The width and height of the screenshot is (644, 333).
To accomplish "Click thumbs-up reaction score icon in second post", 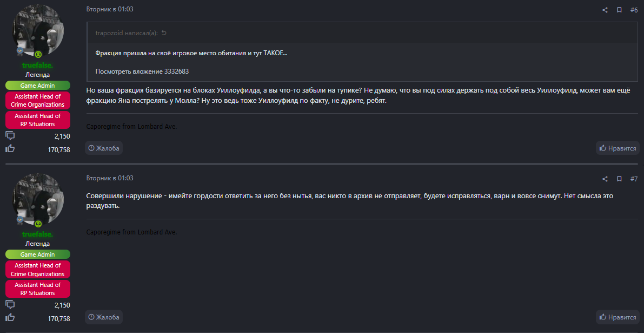I will (x=10, y=317).
